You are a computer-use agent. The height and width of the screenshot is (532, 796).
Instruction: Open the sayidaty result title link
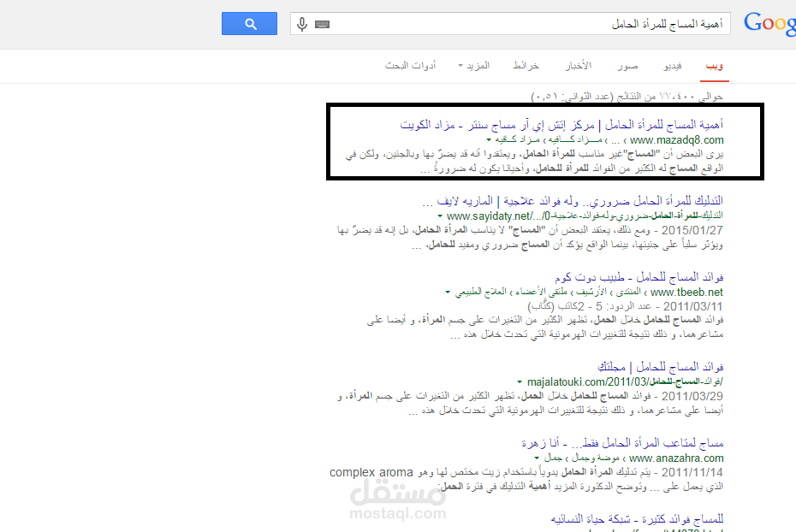[573, 201]
